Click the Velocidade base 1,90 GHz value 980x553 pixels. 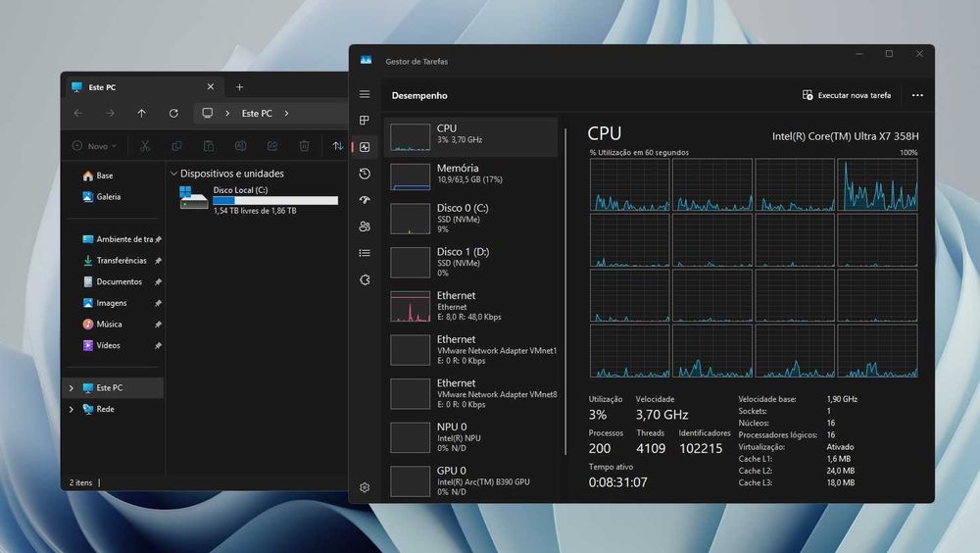tap(842, 398)
